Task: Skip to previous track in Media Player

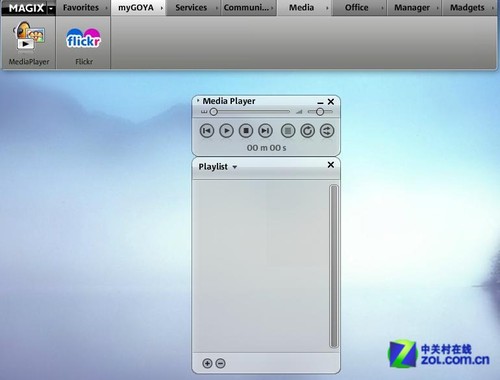Action: pos(207,131)
